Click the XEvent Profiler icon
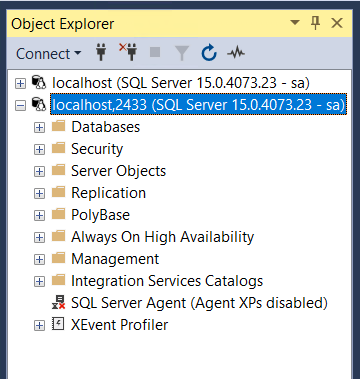 click(58, 324)
